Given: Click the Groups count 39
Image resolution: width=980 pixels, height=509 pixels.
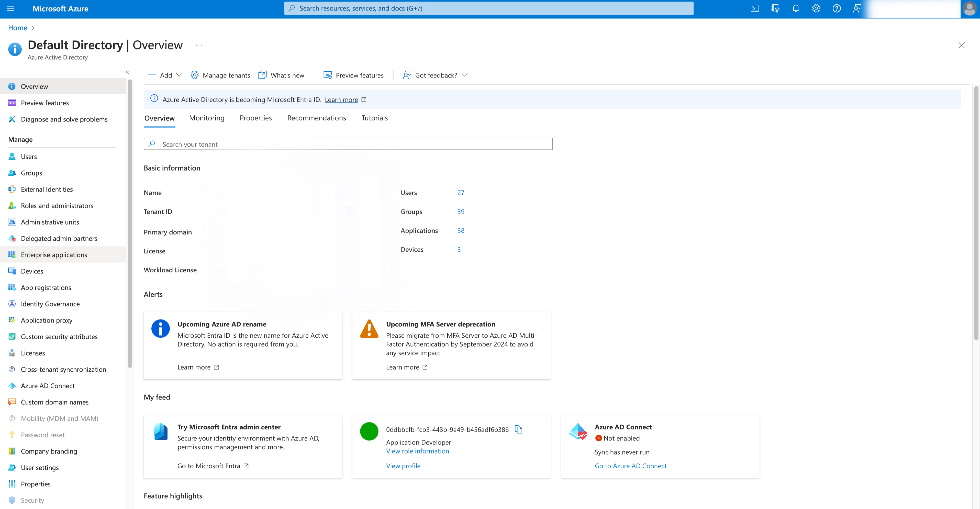Looking at the screenshot, I should point(461,212).
